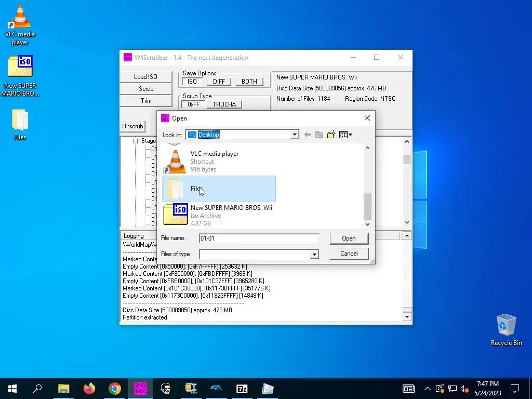The image size is (532, 399).
Task: Click the file list scrollbar thumb
Action: tap(367, 206)
